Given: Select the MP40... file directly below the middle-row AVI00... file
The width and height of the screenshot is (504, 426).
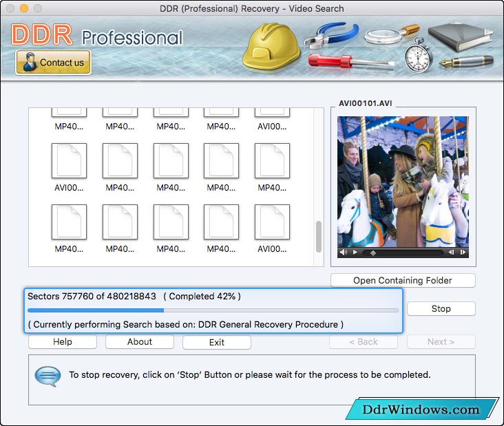Looking at the screenshot, I should [69, 228].
